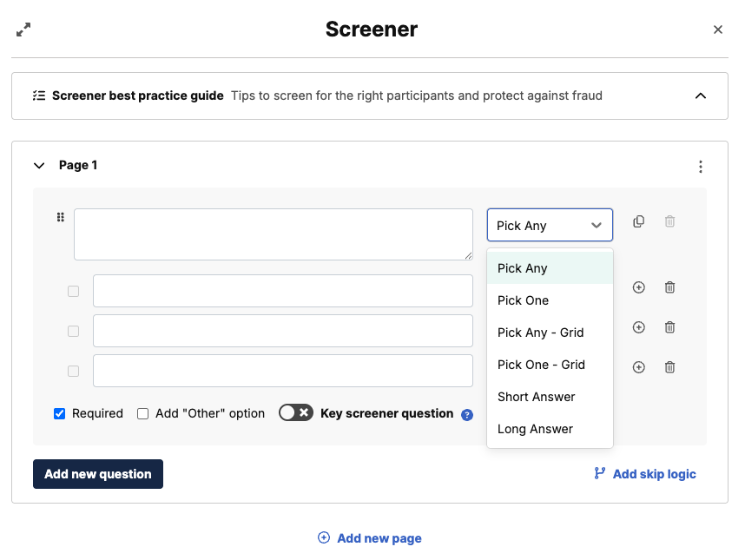Click the Add skip logic link
The height and width of the screenshot is (560, 745).
pyautogui.click(x=645, y=474)
